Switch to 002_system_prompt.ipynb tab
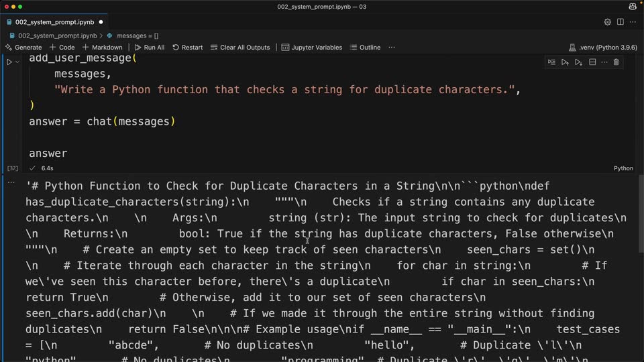Viewport: 644px width, 362px height. pos(54,22)
